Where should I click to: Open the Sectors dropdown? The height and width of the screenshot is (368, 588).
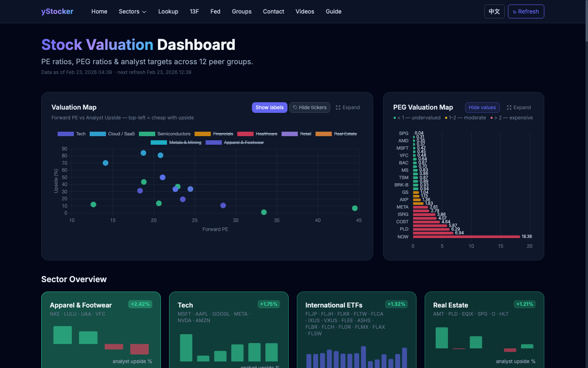[x=132, y=11]
